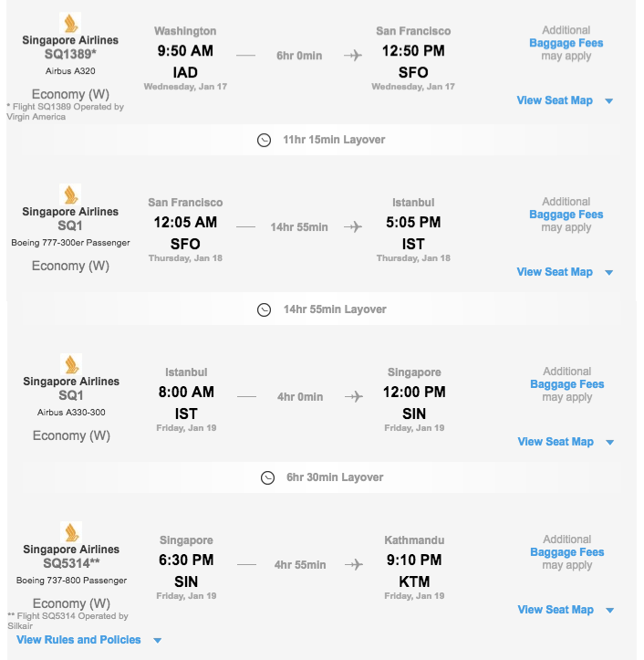Open Baggage Fees link for Kathmandu flight
Viewport: 644px width, 660px height.
[x=567, y=551]
